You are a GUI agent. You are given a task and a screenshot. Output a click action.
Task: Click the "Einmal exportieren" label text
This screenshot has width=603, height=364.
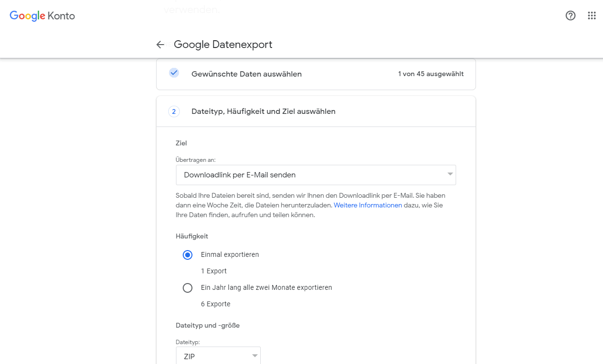click(230, 255)
